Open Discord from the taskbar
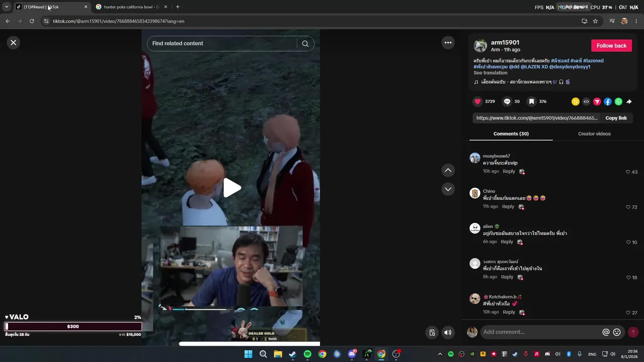644x362 pixels. (x=352, y=354)
